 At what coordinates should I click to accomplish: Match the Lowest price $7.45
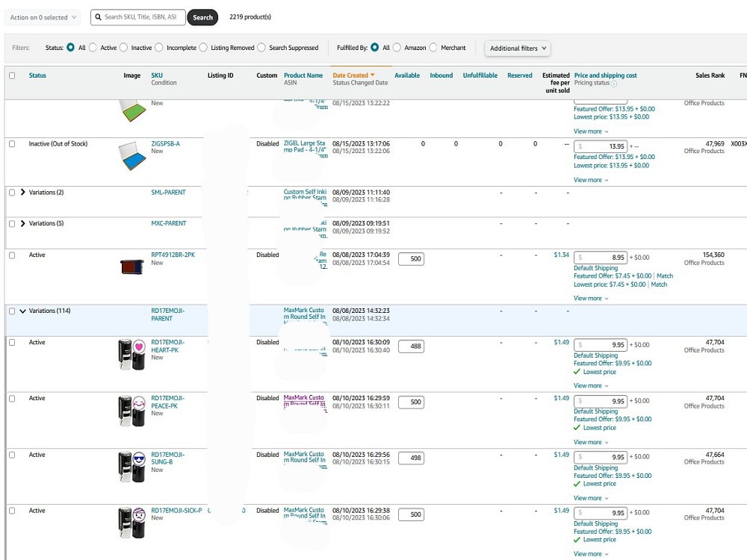(x=659, y=284)
